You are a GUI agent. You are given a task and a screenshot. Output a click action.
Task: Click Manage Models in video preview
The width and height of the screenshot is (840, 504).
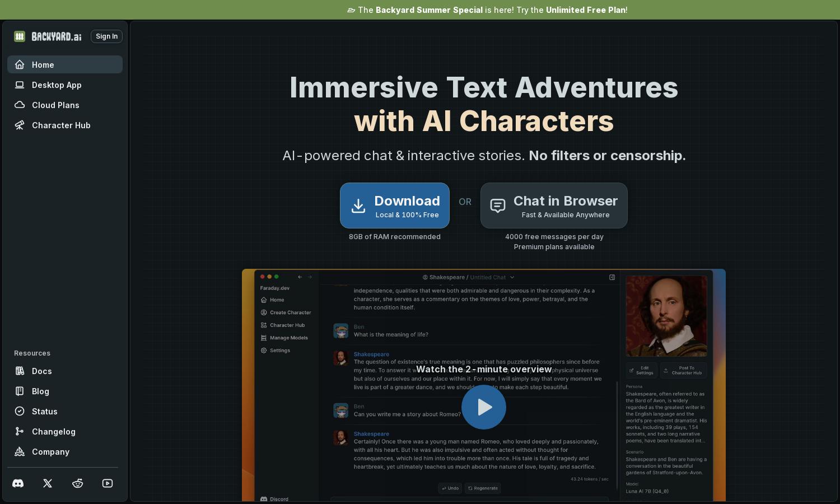(x=284, y=338)
